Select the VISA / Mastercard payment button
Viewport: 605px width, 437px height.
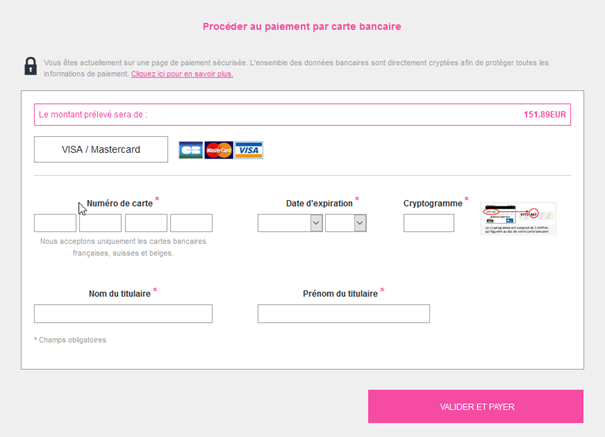[x=101, y=150]
